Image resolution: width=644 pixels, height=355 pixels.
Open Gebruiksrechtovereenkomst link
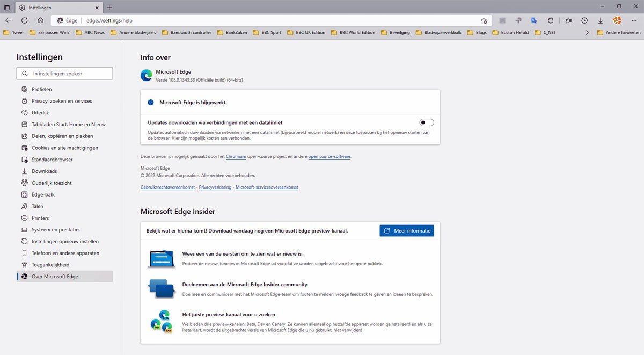click(167, 187)
